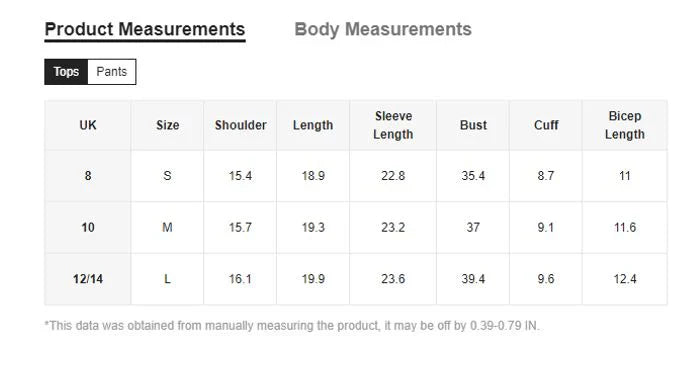The image size is (700, 371).
Task: Select the UK 12/14 row label
Action: (88, 279)
